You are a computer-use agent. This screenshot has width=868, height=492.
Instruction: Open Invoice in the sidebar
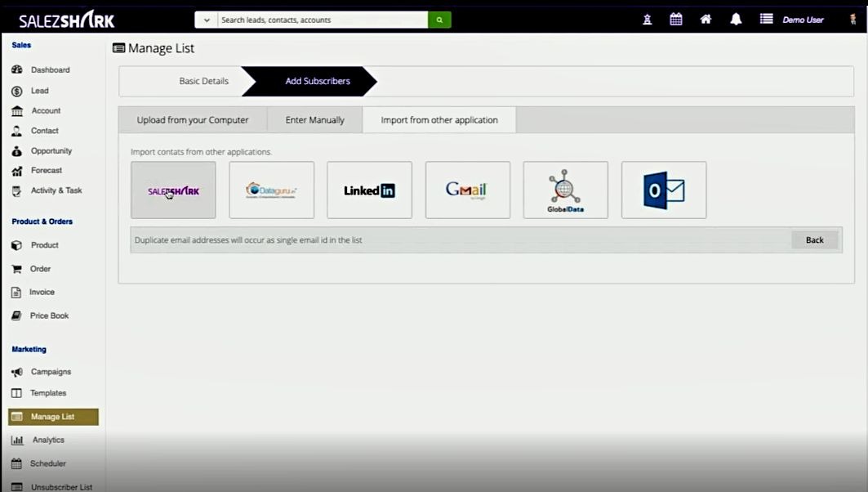[42, 292]
